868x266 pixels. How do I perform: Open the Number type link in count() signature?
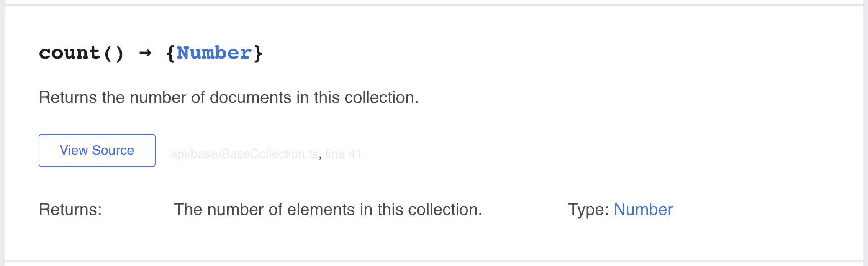click(214, 53)
